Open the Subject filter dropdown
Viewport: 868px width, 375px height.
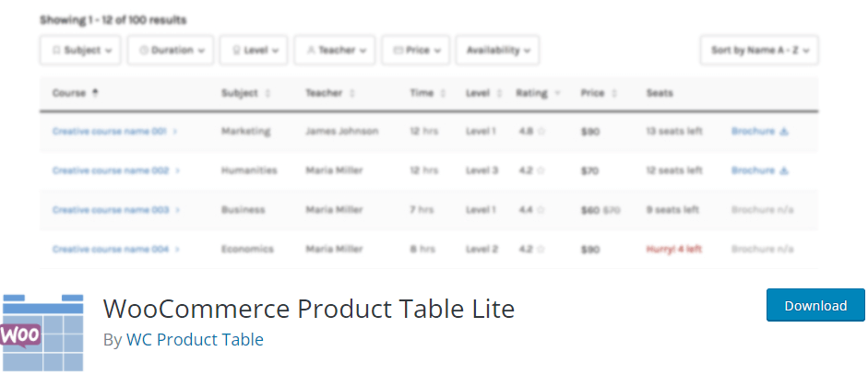pyautogui.click(x=81, y=51)
